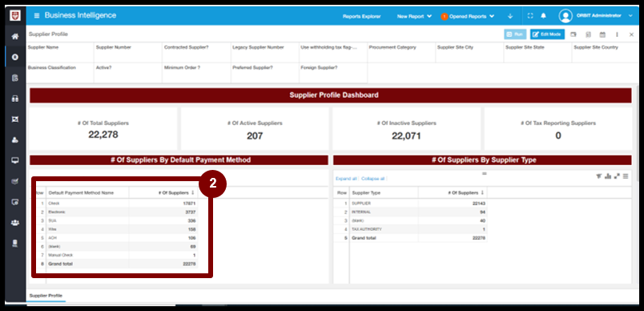Screen dimensions: 644x311
Task: Click the filter icon above Supplier Type table
Action: [599, 176]
